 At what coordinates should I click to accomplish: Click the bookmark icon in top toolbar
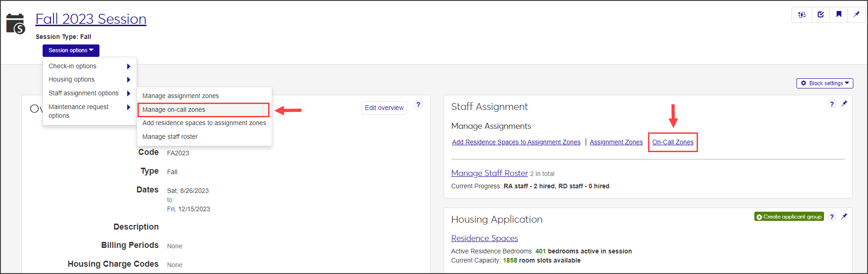(x=839, y=15)
